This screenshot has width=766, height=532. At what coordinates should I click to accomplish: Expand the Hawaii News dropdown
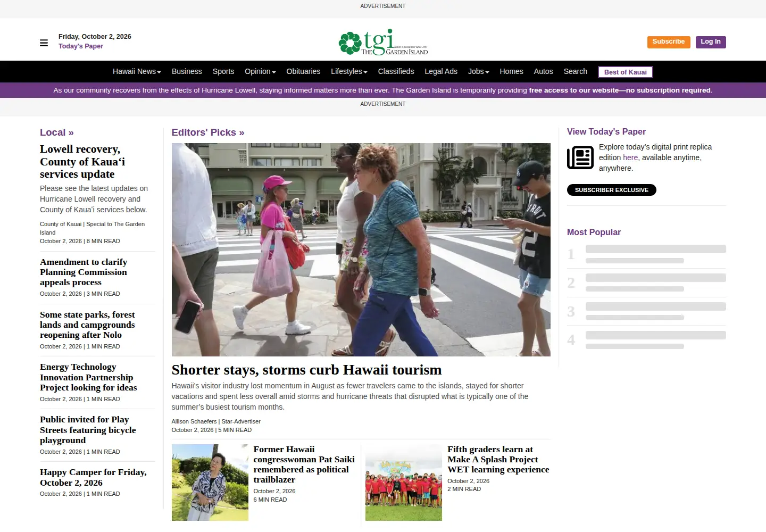click(137, 71)
